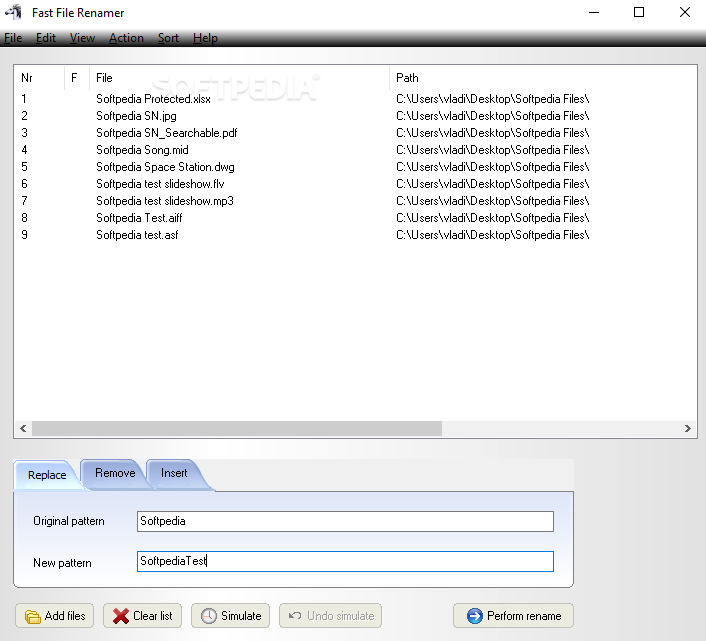Select file Softpedia test slideshow.mp3
Image resolution: width=706 pixels, height=641 pixels.
[165, 201]
